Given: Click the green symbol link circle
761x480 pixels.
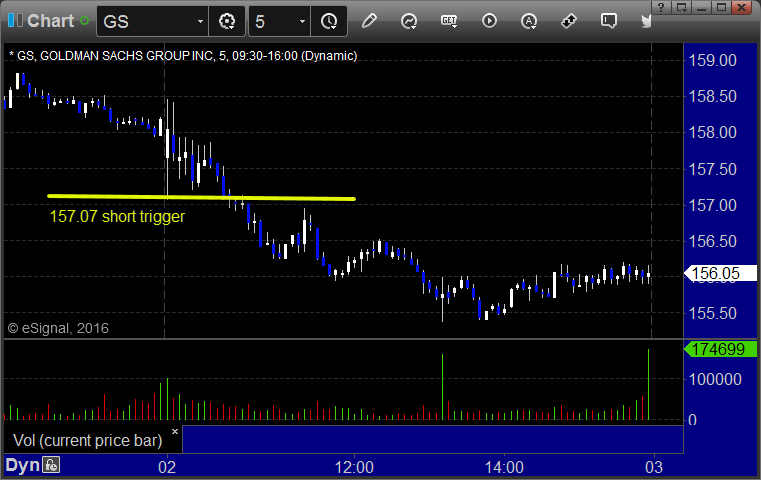Looking at the screenshot, I should point(84,21).
